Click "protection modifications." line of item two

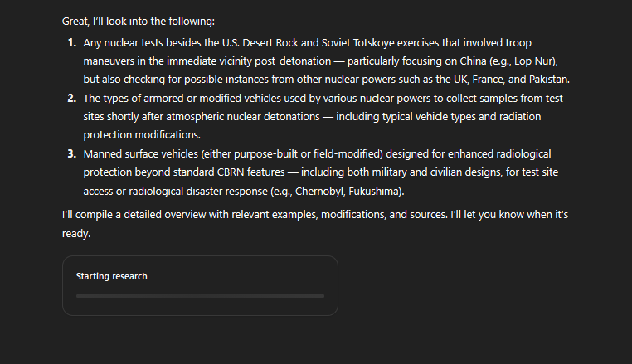pyautogui.click(x=142, y=134)
